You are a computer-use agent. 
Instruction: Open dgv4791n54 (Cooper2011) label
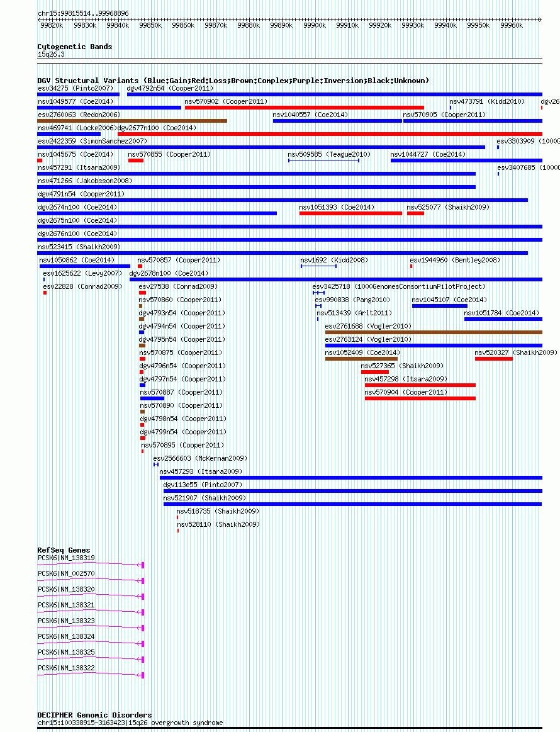81,194
